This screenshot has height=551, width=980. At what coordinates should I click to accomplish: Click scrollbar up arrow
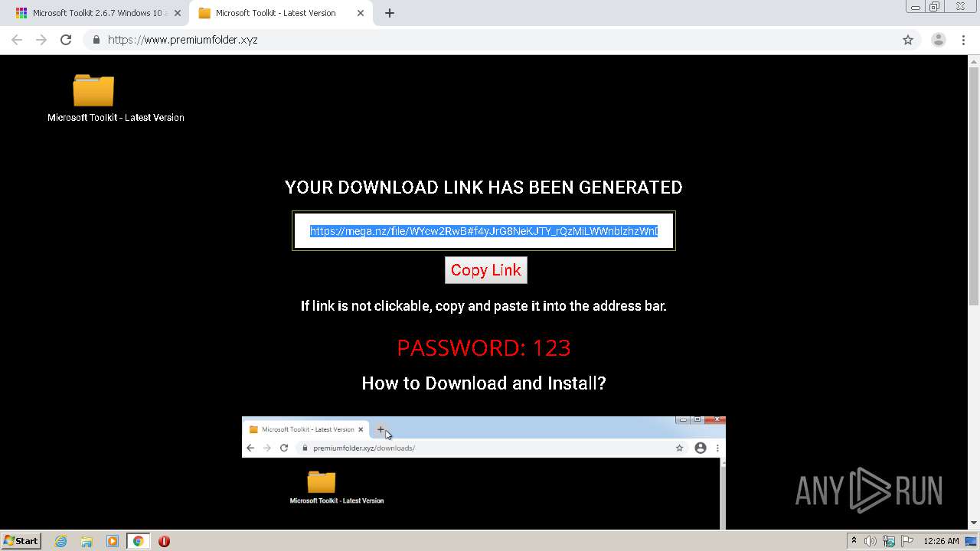[974, 60]
